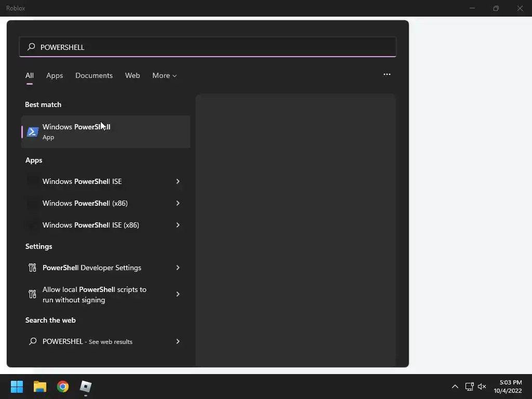
Task: Restore down the Roblox window
Action: coord(496,8)
